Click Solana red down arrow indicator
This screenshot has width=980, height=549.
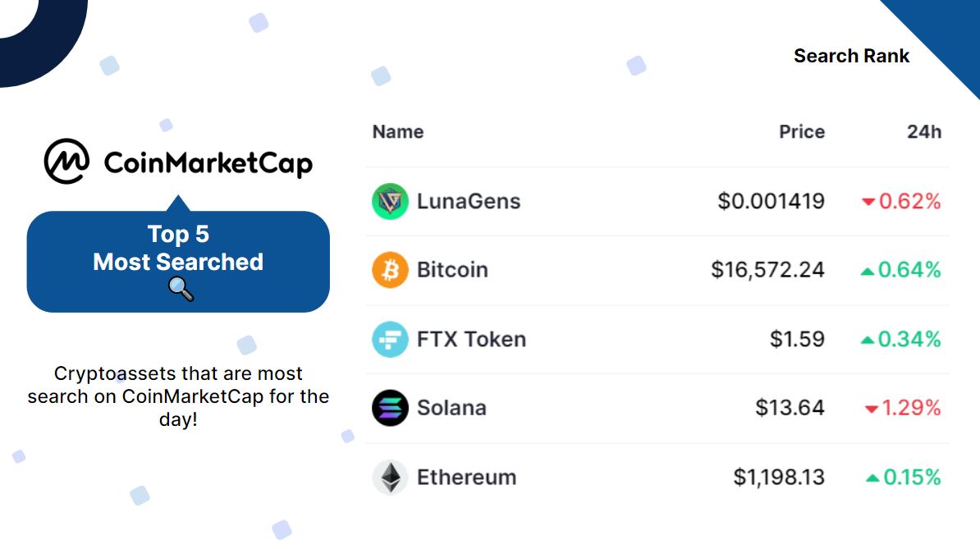coord(871,409)
